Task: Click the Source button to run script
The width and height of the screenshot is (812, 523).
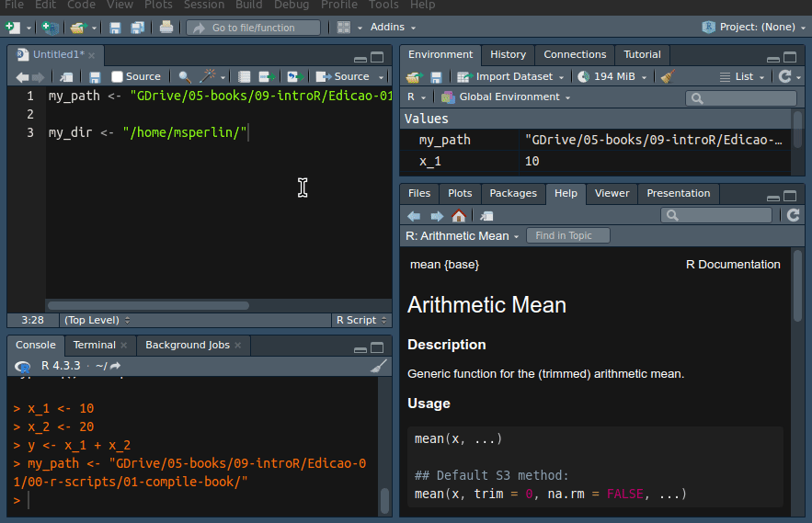Action: tap(343, 77)
